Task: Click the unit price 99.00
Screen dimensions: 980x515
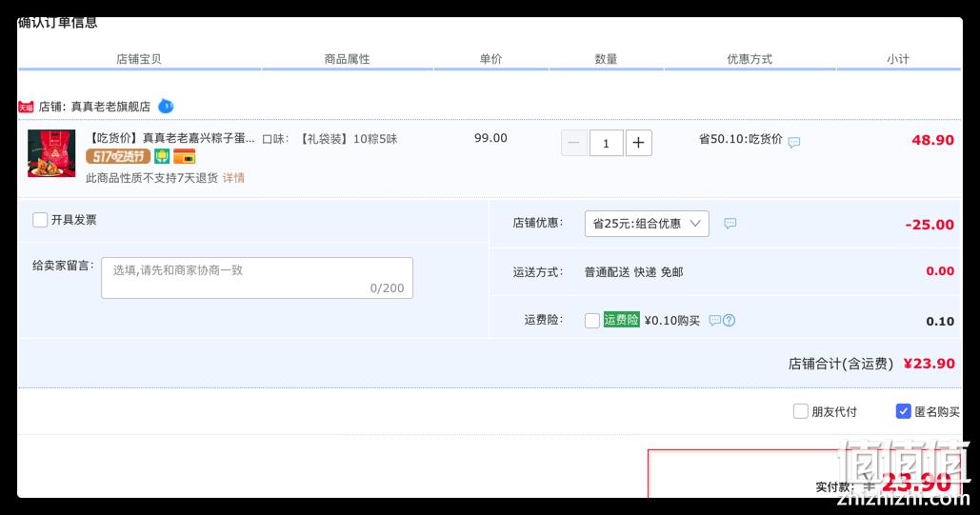Action: point(490,138)
